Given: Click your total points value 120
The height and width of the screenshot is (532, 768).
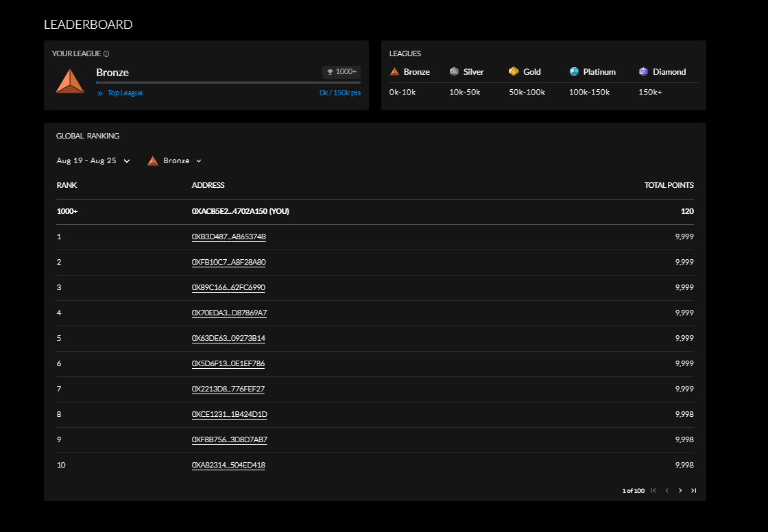Looking at the screenshot, I should 687,211.
